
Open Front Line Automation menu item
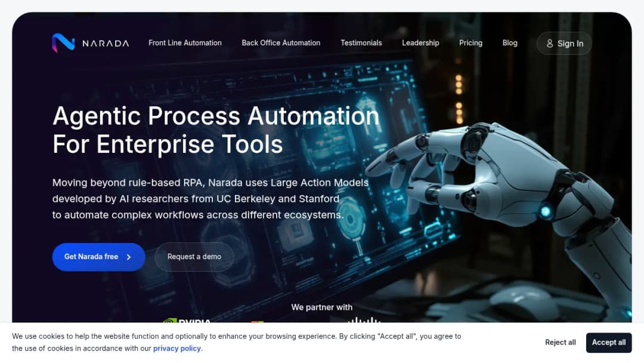point(185,43)
